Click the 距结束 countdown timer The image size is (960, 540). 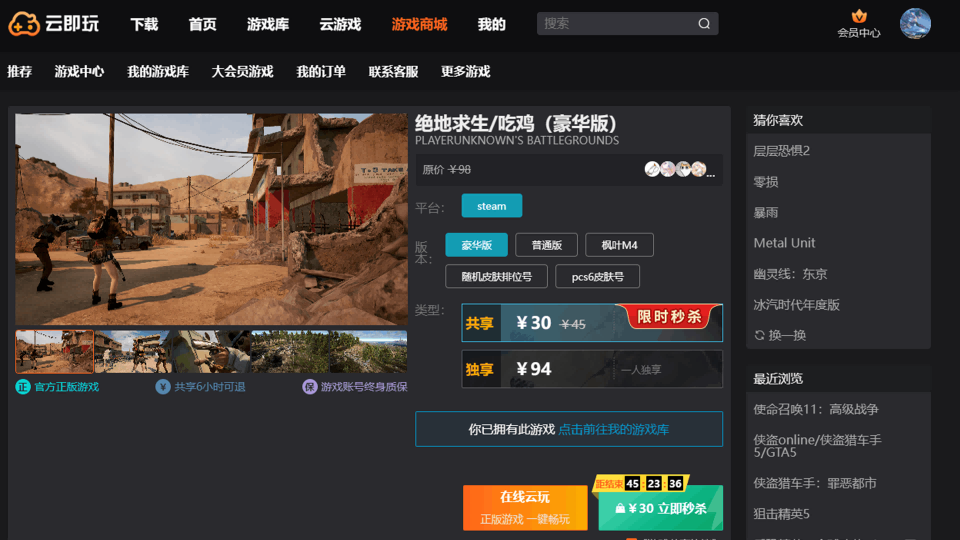click(x=640, y=484)
